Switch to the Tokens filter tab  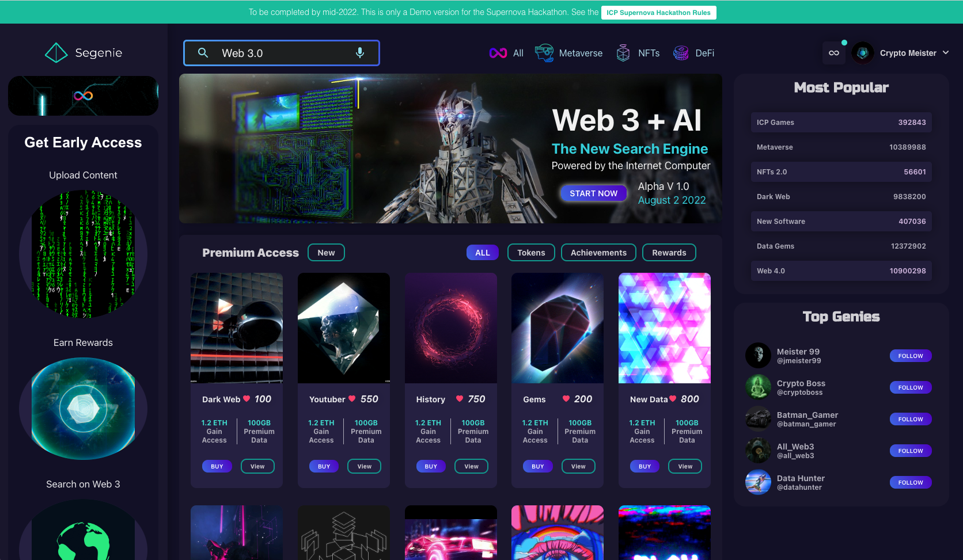pos(531,253)
